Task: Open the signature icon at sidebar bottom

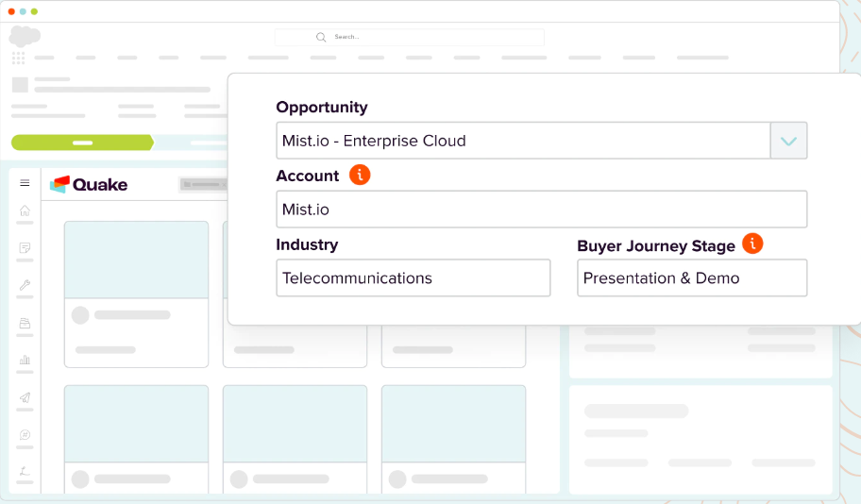Action: tap(25, 471)
